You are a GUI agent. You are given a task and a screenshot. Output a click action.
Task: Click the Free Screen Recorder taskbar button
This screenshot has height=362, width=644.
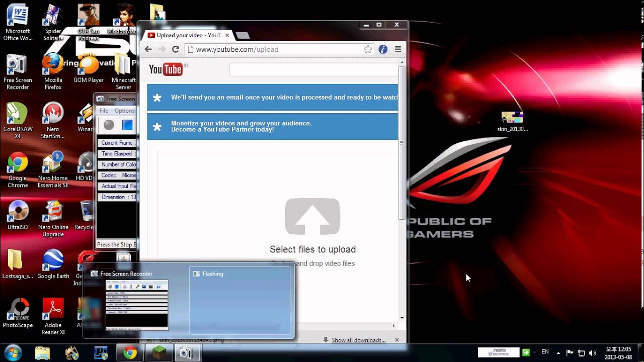click(x=188, y=353)
